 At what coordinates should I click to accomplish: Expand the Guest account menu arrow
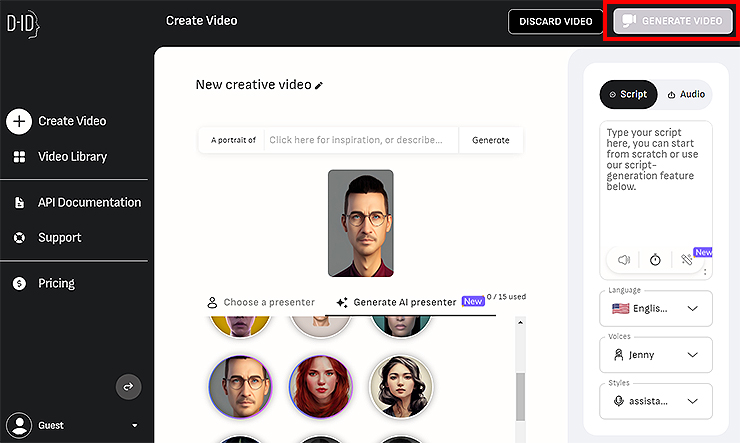pyautogui.click(x=135, y=426)
